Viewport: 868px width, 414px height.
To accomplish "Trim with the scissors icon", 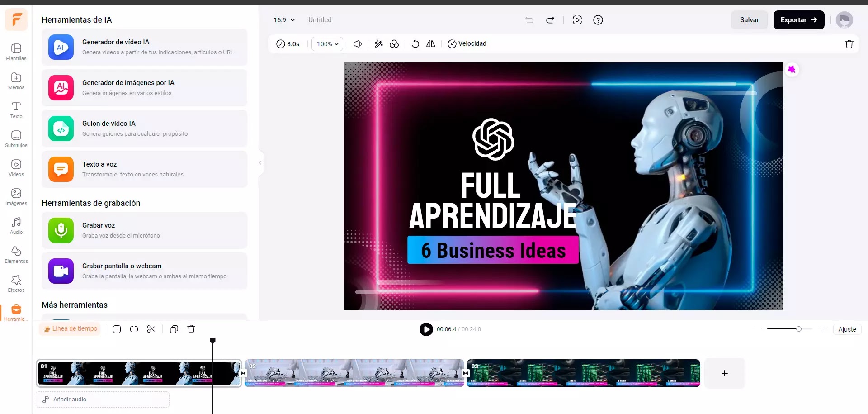I will 151,329.
